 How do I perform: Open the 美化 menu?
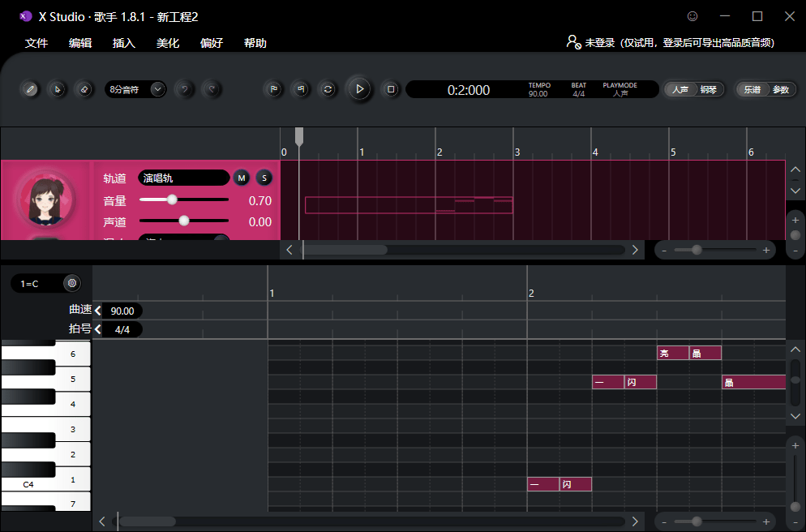(x=167, y=43)
